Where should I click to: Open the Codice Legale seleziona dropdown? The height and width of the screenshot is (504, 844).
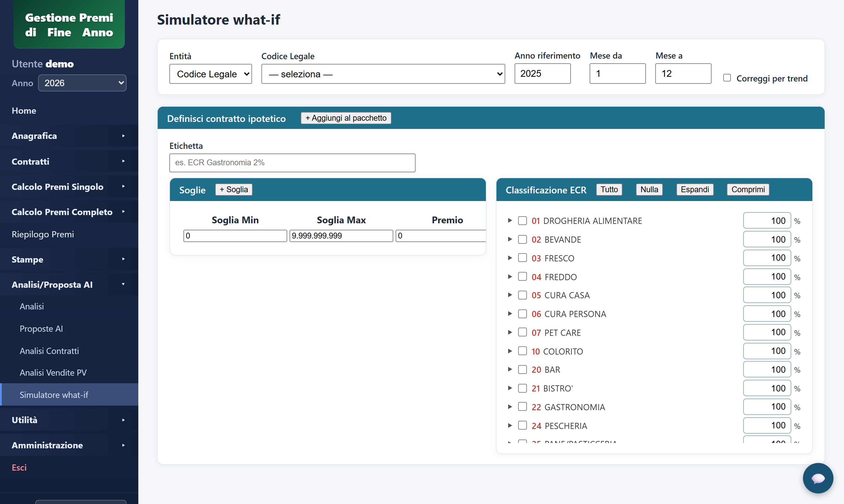(x=383, y=74)
